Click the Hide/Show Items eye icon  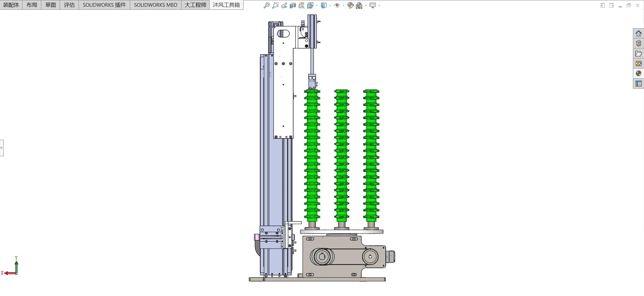click(337, 5)
